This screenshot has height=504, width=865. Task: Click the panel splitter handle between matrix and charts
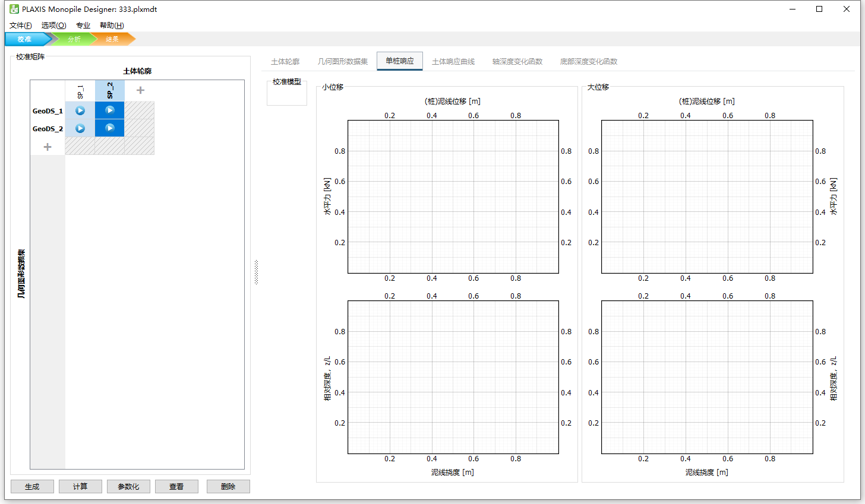(x=256, y=272)
